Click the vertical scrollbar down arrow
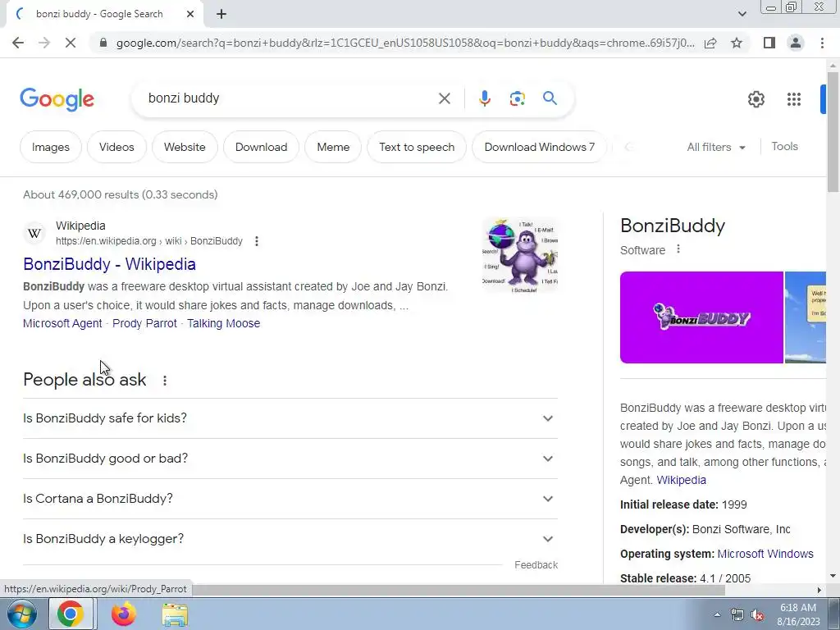 pos(833,576)
